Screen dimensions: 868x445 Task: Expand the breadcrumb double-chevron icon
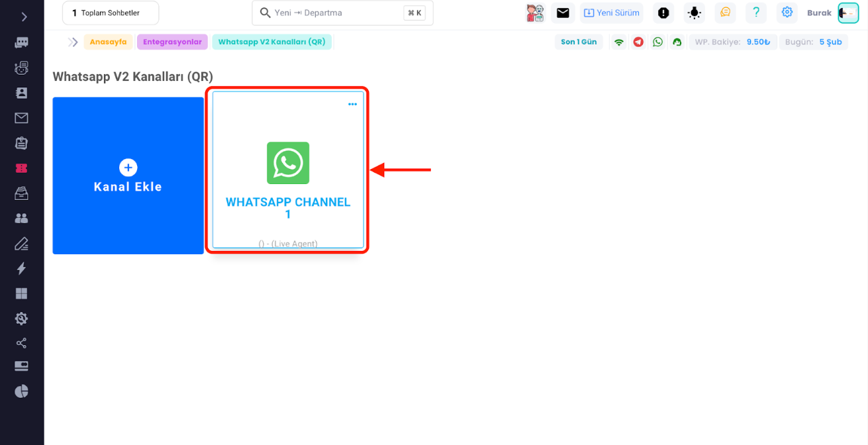click(x=73, y=42)
